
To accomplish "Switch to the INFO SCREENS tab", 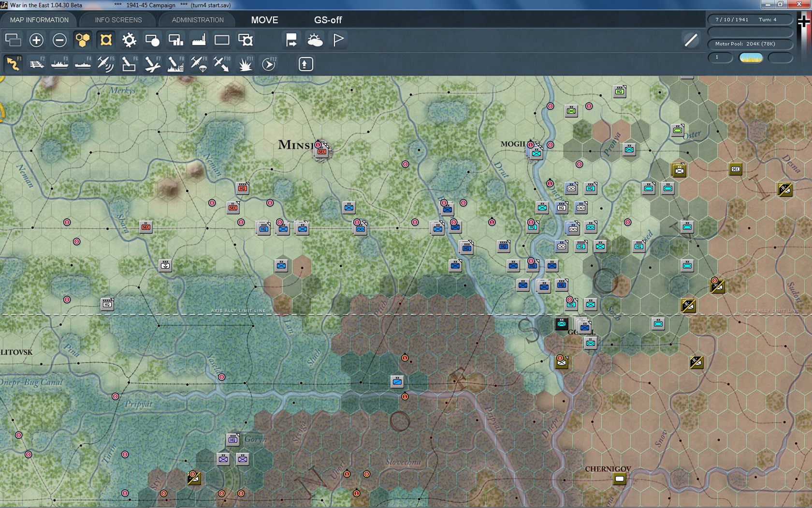I will click(118, 20).
